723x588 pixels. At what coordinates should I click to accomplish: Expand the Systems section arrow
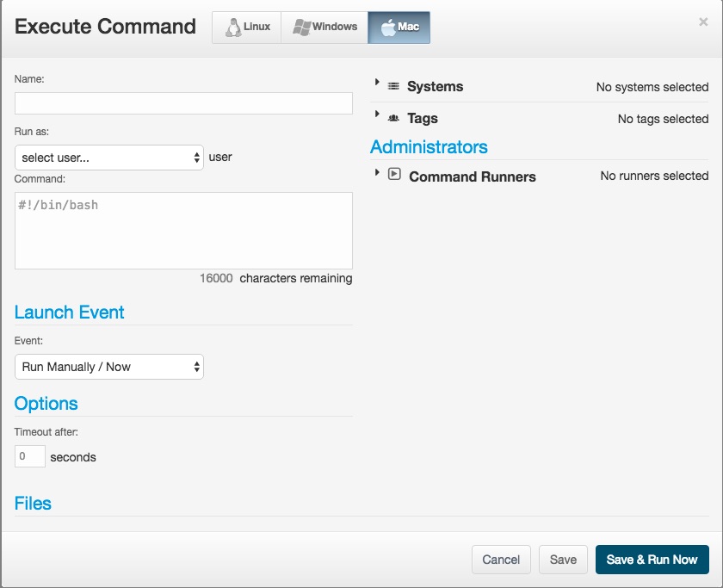(x=377, y=83)
